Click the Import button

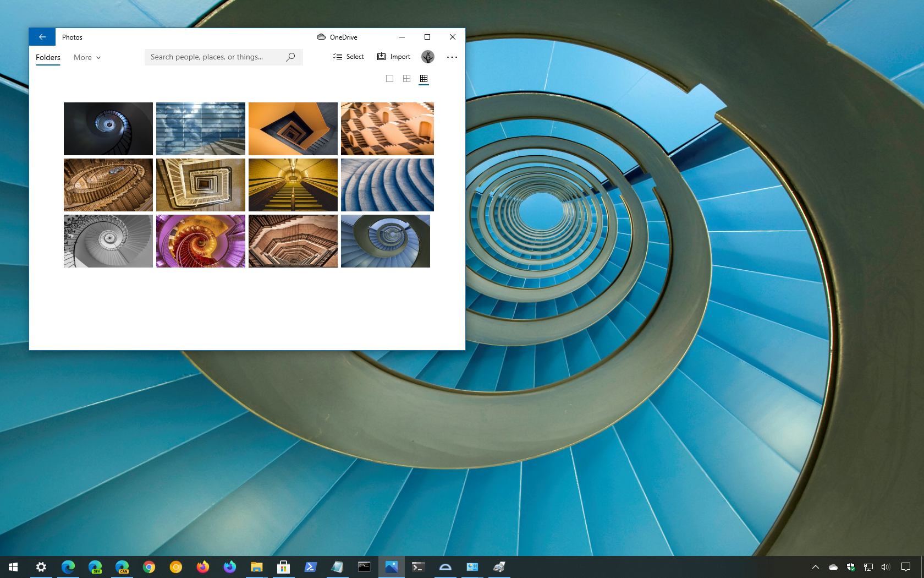click(x=393, y=56)
